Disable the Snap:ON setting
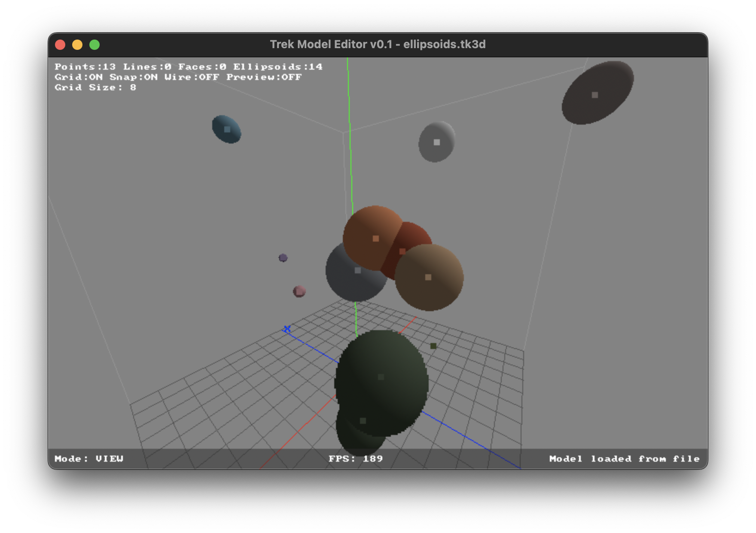Image resolution: width=756 pixels, height=533 pixels. click(x=133, y=77)
